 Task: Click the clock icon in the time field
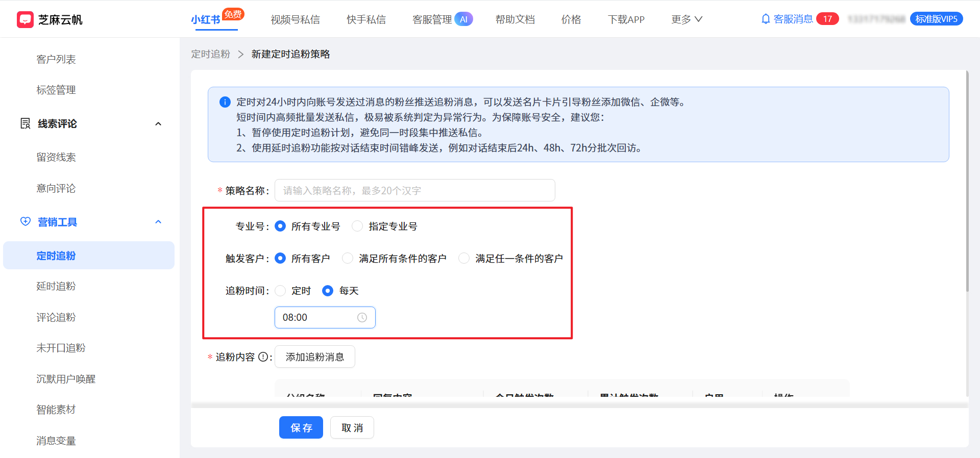362,318
